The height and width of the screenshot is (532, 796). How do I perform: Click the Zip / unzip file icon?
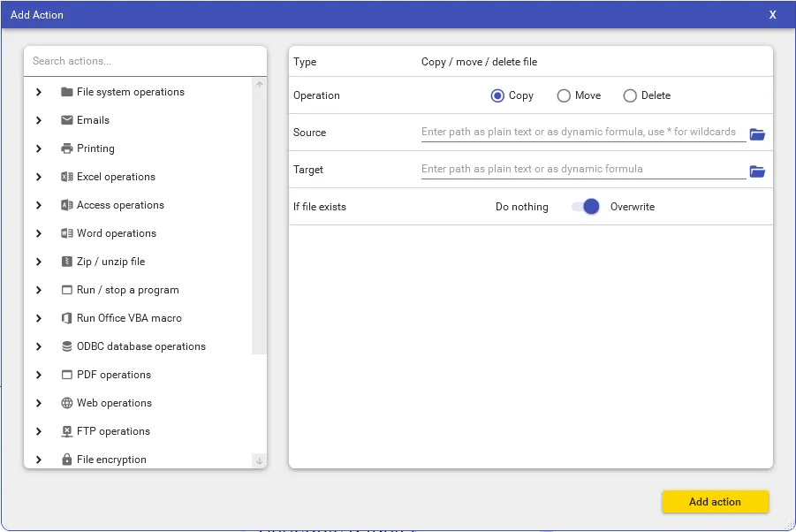point(67,262)
